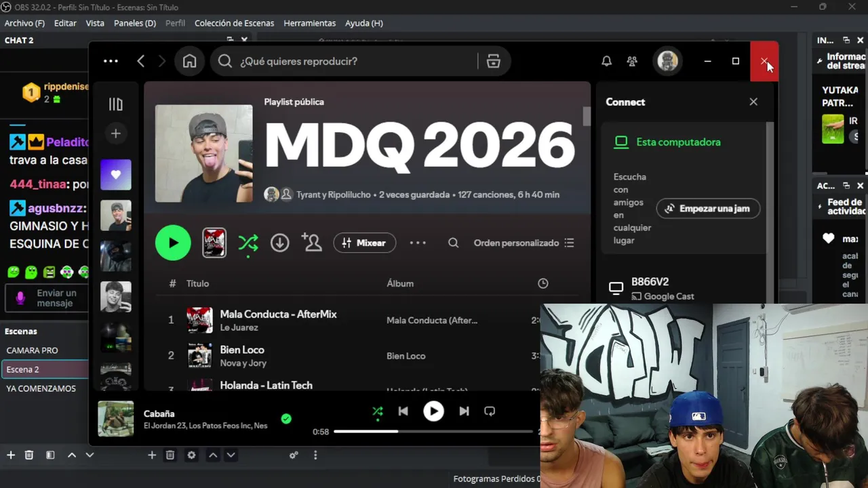Screen dimensions: 868x488
Task: Toggle shuffle in the bottom player bar
Action: (x=378, y=411)
